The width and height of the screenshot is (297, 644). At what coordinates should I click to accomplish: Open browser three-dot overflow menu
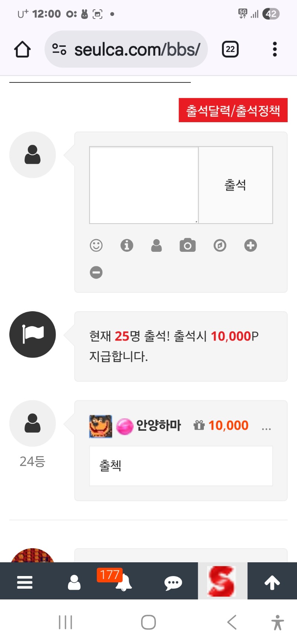pos(275,49)
